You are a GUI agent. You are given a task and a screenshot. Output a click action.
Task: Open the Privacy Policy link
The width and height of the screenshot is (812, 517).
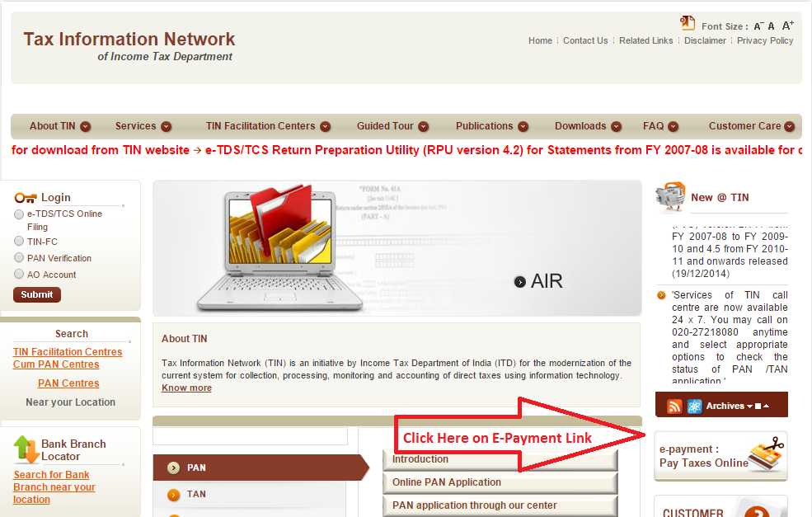pos(765,40)
